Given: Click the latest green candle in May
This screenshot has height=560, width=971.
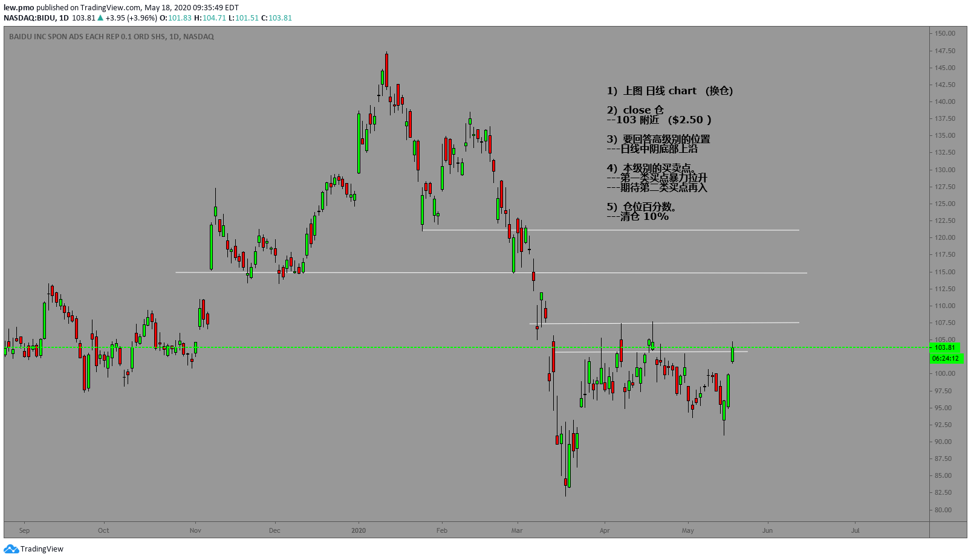Looking at the screenshot, I should click(733, 353).
